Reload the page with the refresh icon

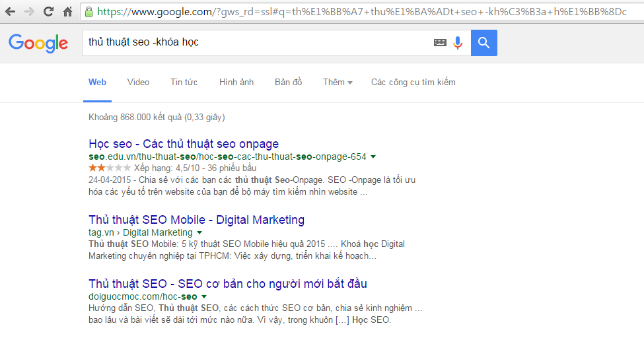coord(48,11)
